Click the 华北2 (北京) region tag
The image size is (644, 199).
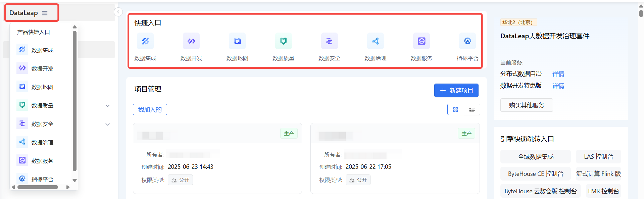pyautogui.click(x=518, y=22)
